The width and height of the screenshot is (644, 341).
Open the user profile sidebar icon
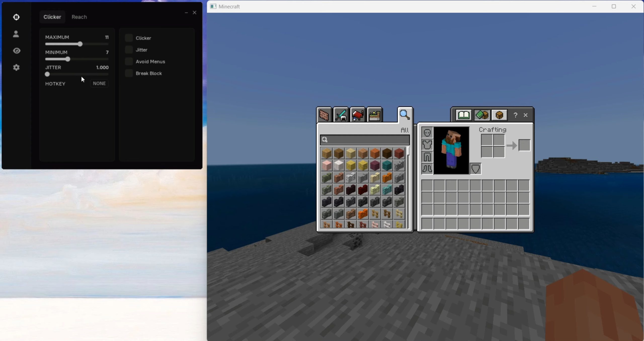click(x=16, y=34)
